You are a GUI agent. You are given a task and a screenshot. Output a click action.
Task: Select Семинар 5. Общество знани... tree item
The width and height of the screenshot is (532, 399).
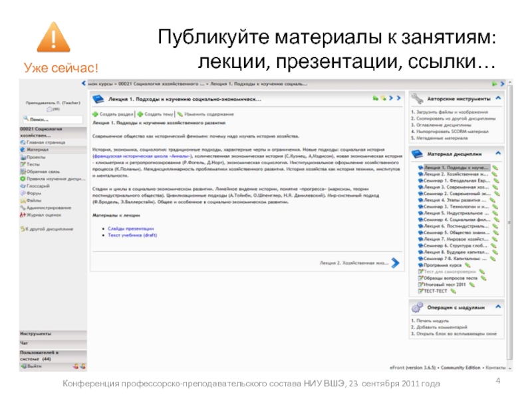click(457, 233)
